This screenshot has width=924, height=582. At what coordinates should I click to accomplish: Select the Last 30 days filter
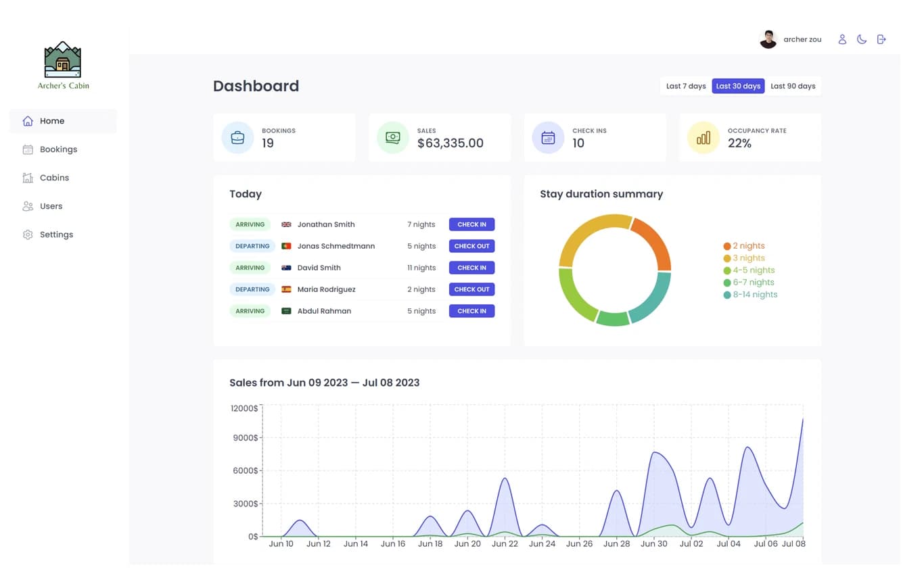(x=738, y=86)
